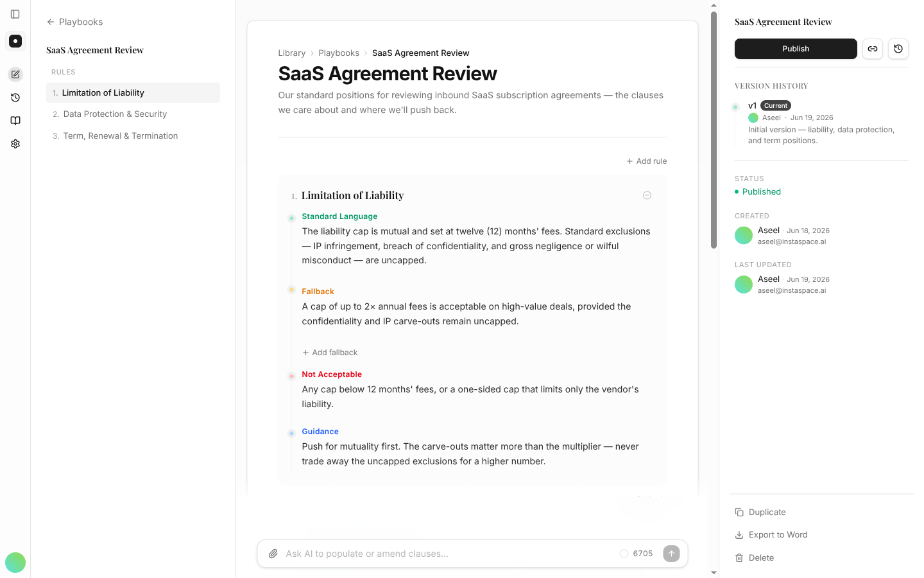Focus the Ask AI input field
924x578 pixels.
[x=449, y=554]
